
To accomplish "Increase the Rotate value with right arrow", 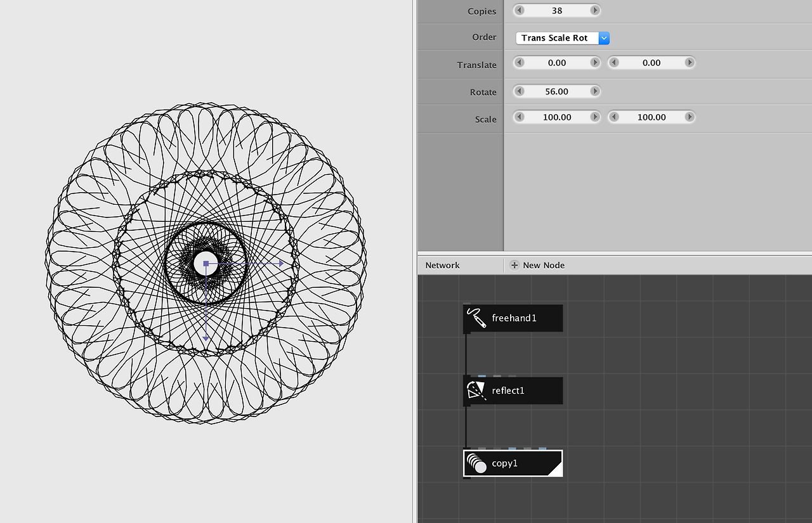I will tap(594, 91).
